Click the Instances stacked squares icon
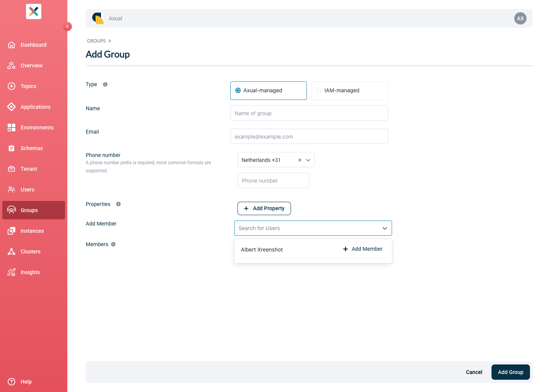The width and height of the screenshot is (551, 392). [11, 231]
